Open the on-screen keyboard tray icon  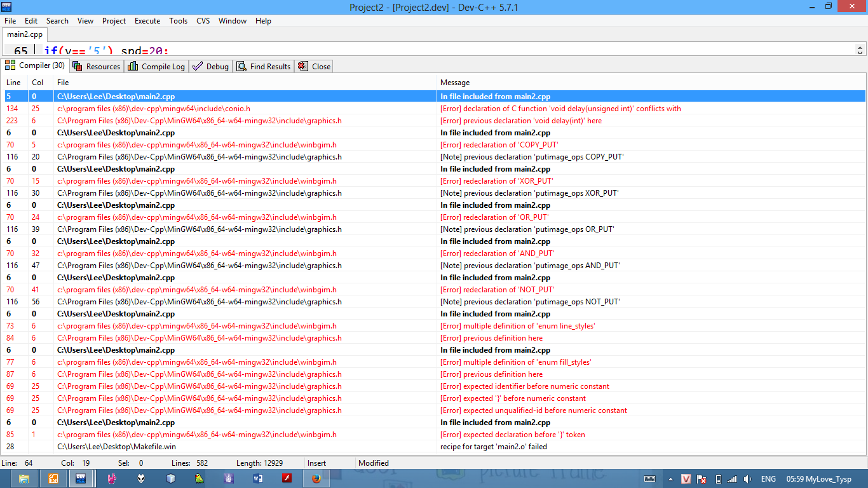[x=650, y=479]
